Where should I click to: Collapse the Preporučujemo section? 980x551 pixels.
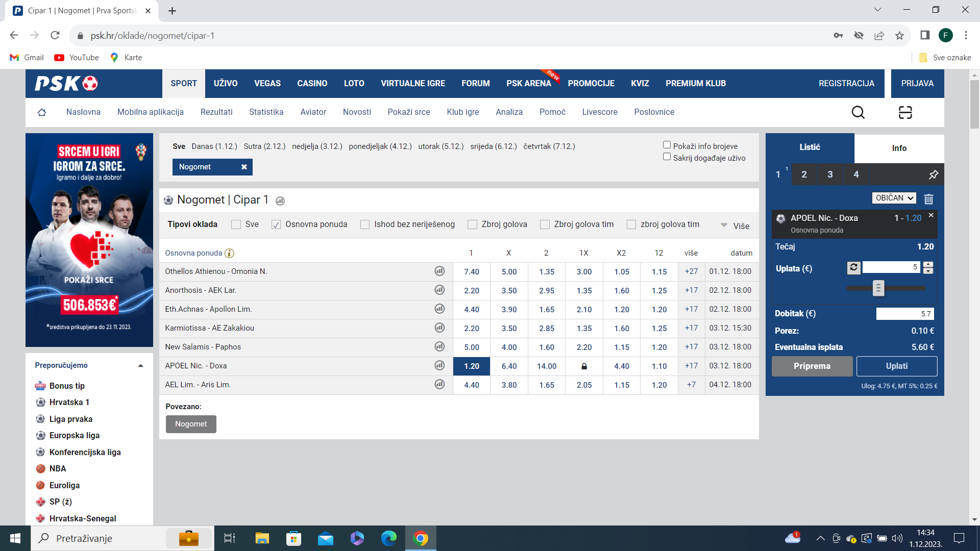[140, 366]
